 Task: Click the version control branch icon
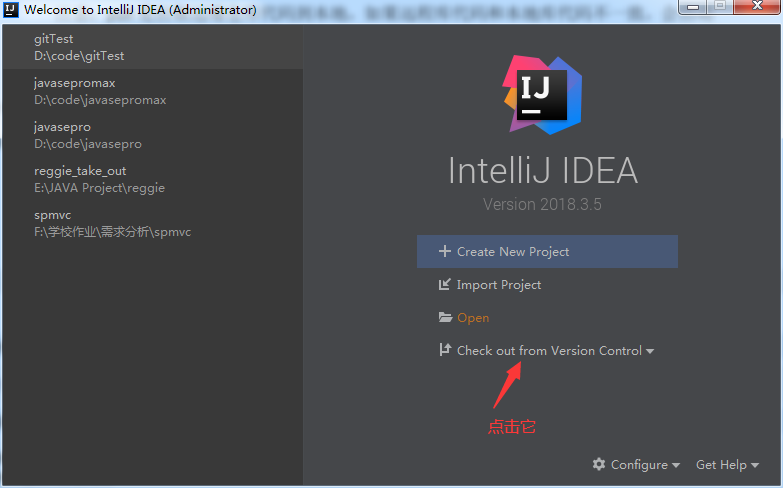(x=444, y=350)
